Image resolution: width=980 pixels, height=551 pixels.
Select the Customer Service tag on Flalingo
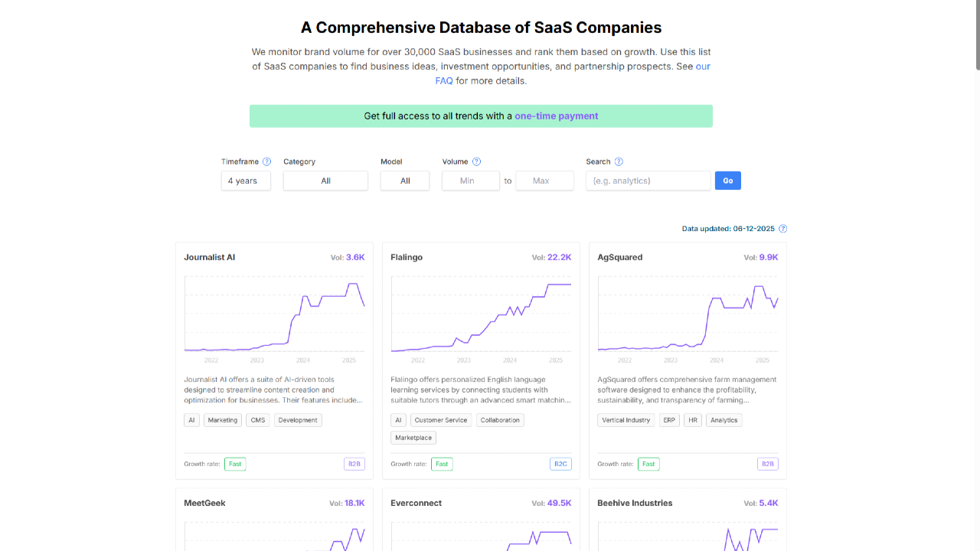(x=441, y=420)
